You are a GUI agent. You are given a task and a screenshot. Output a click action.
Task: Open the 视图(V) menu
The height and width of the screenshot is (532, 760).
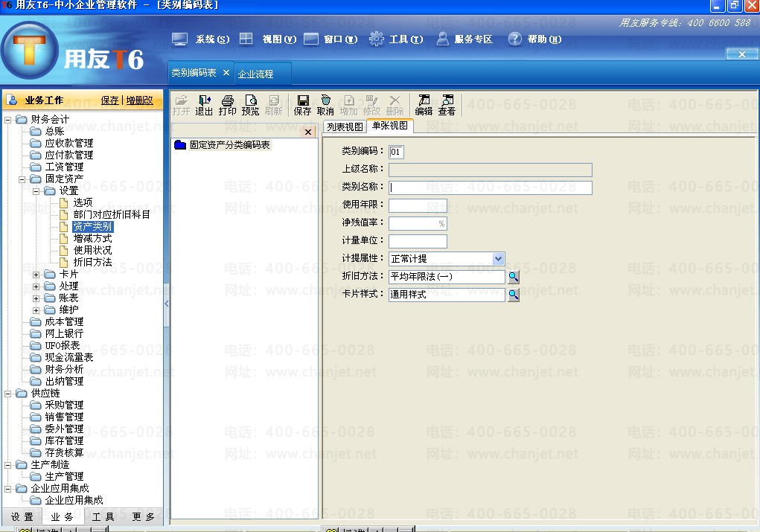pos(268,39)
